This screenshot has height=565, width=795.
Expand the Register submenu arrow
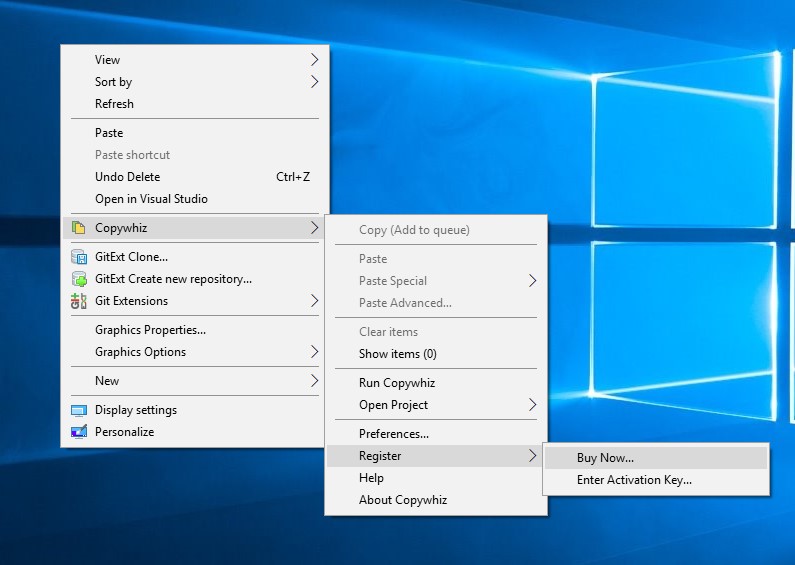pyautogui.click(x=532, y=456)
